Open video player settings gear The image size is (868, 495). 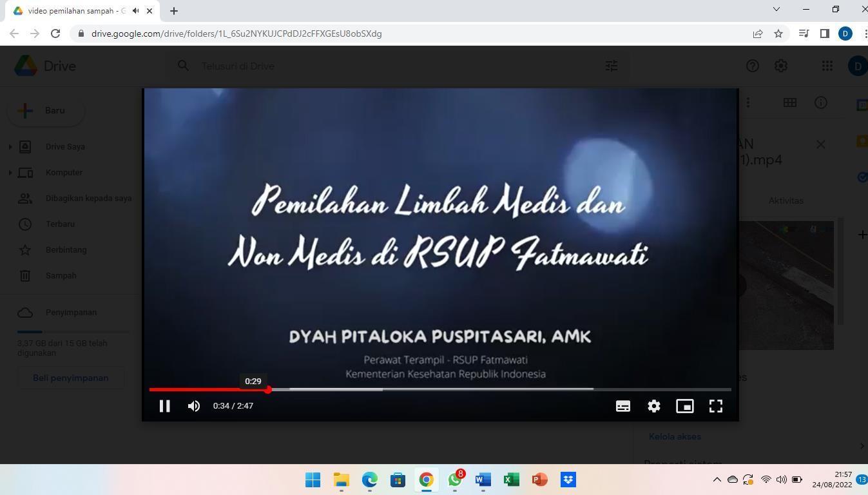(x=653, y=406)
